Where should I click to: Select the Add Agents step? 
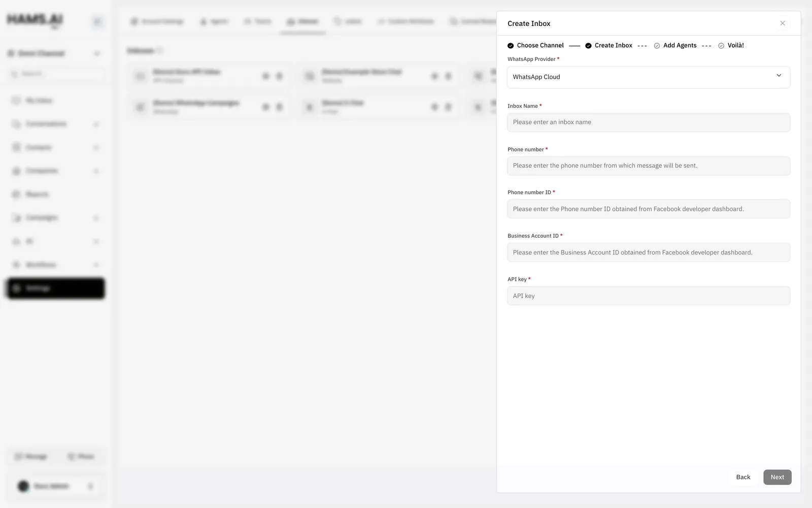coord(675,45)
